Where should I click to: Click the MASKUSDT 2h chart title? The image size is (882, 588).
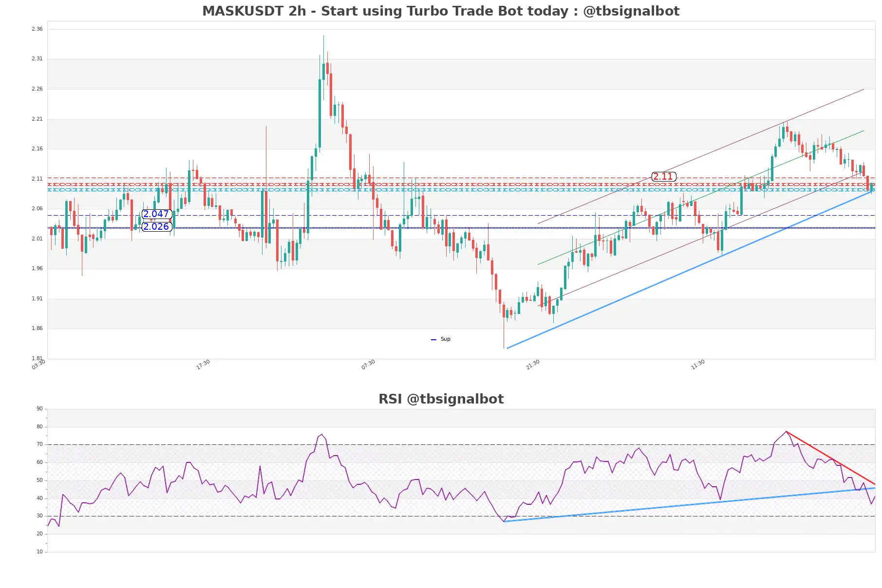tap(441, 11)
